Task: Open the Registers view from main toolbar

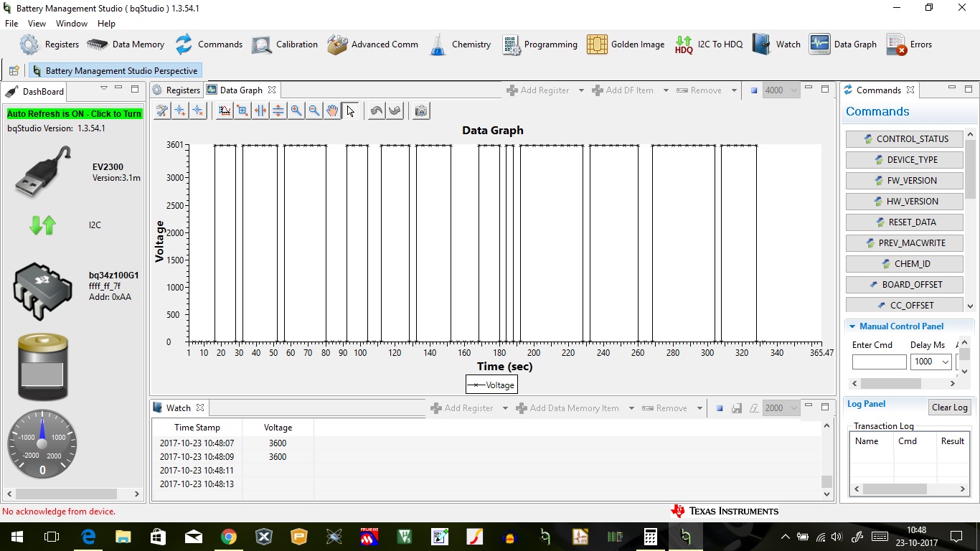Action: (x=49, y=44)
